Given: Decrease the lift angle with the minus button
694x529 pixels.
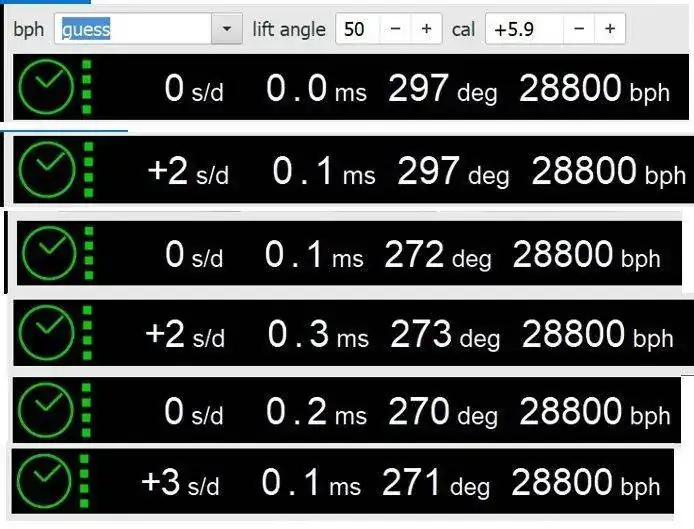Looking at the screenshot, I should 395,29.
